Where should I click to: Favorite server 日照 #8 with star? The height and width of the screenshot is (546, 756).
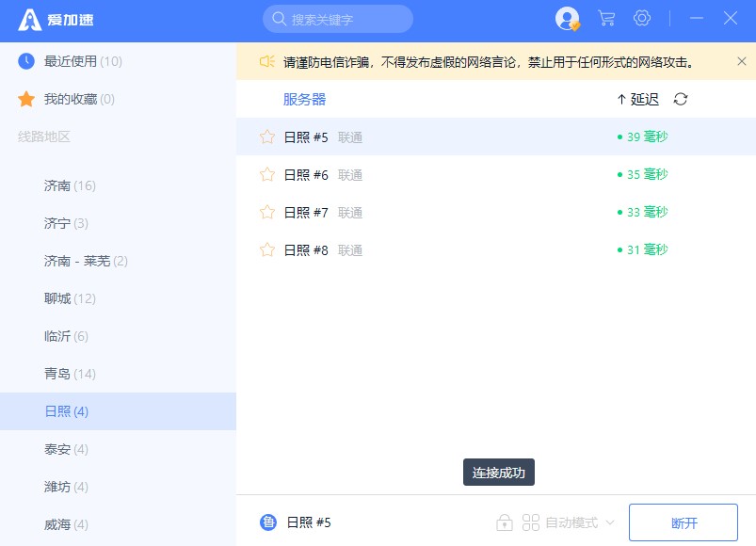267,249
